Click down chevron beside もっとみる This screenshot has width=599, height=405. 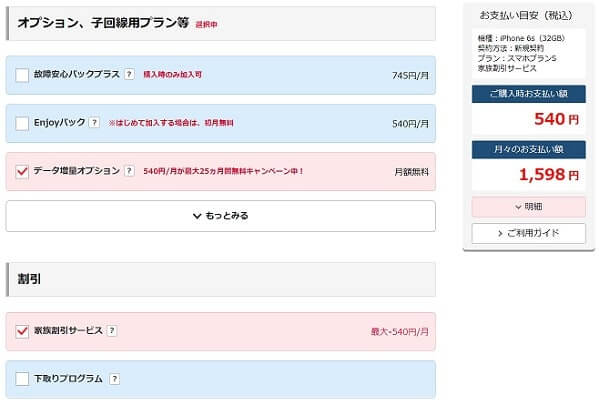[x=197, y=216]
